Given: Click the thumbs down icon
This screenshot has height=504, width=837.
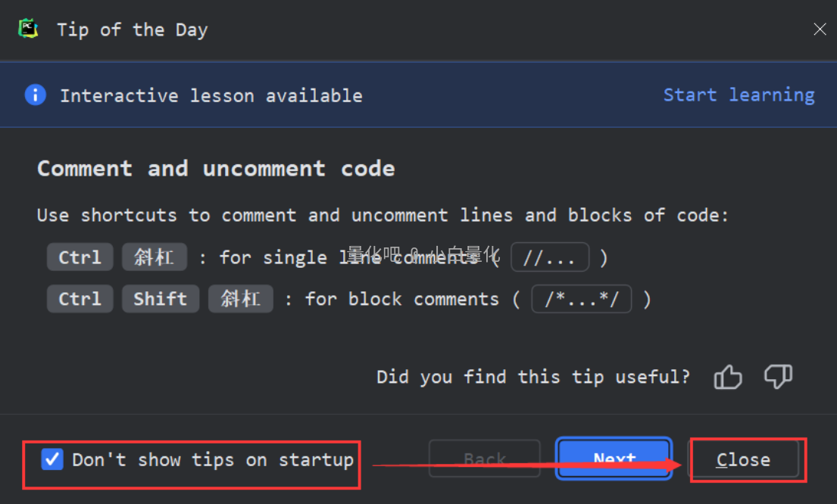Looking at the screenshot, I should [x=778, y=376].
